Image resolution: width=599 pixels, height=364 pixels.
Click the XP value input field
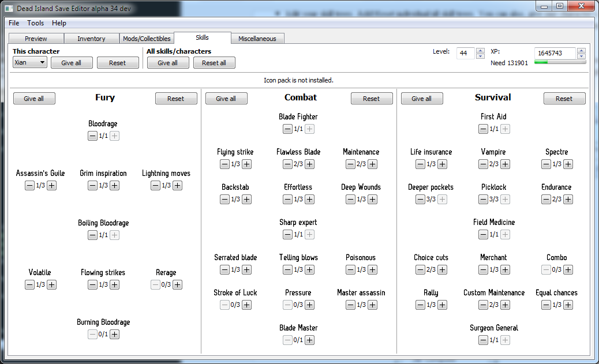[554, 53]
